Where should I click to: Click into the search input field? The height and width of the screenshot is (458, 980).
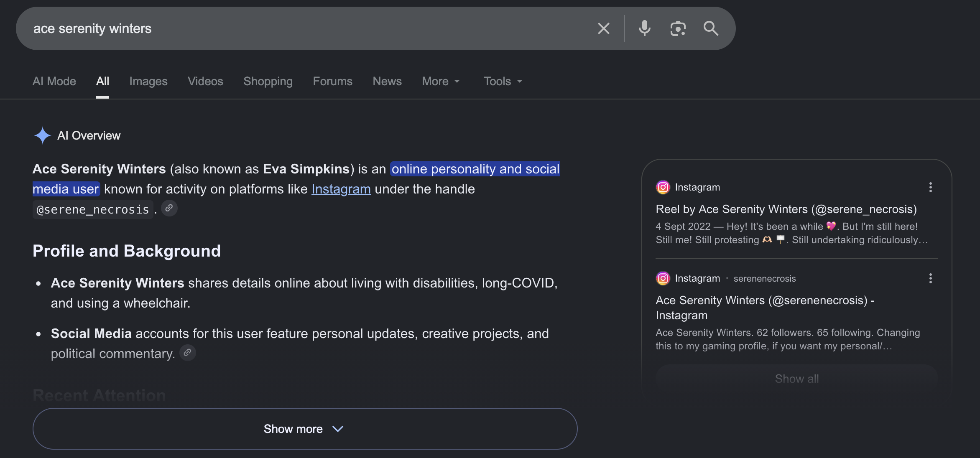(x=309, y=28)
